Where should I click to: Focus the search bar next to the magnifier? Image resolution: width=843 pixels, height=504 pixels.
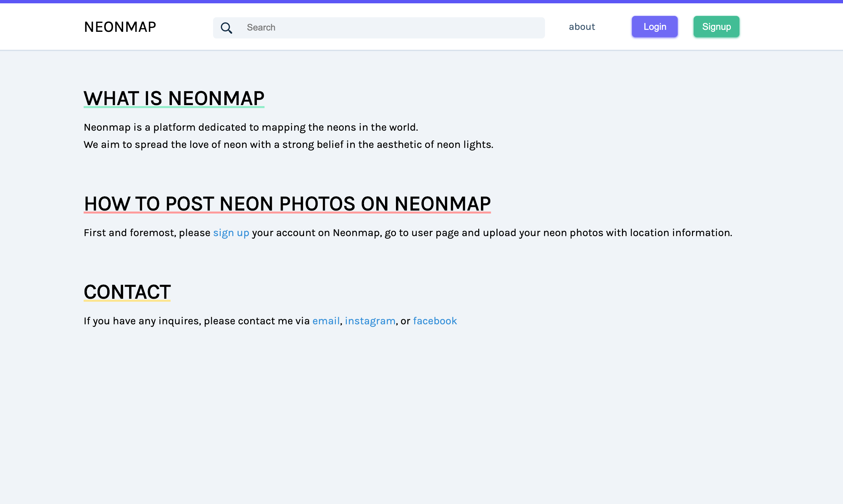374,28
